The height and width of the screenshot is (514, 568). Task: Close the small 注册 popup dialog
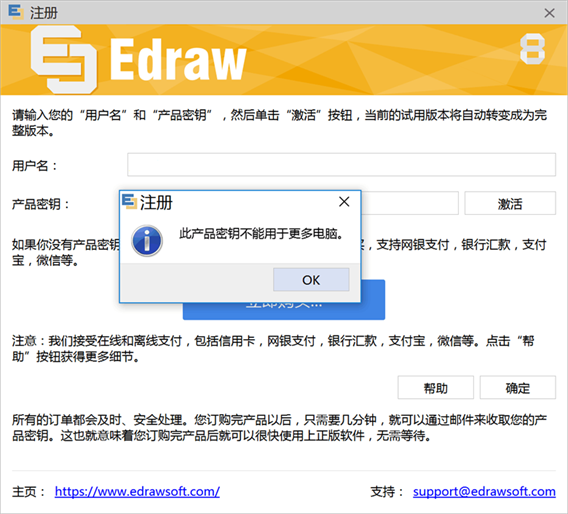(x=344, y=202)
